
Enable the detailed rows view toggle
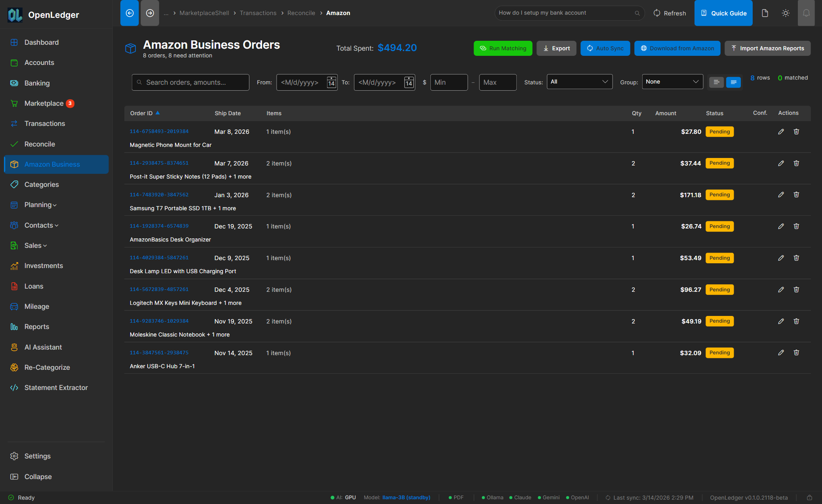coord(733,82)
